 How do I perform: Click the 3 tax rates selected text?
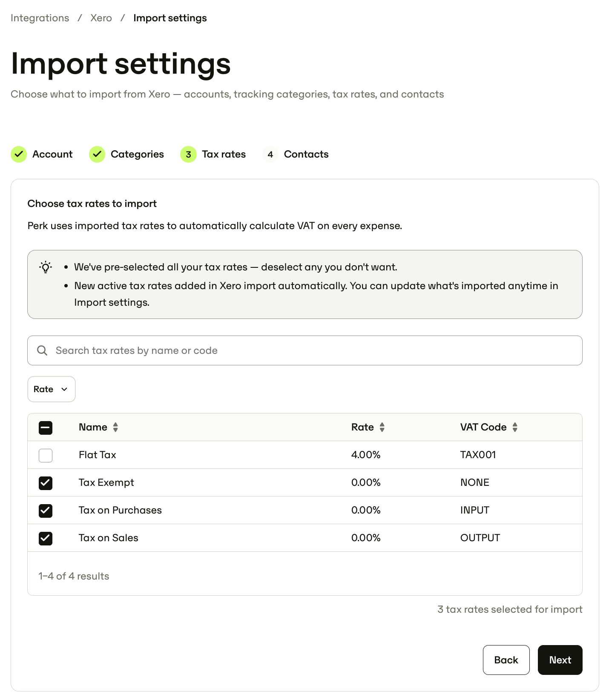point(510,609)
